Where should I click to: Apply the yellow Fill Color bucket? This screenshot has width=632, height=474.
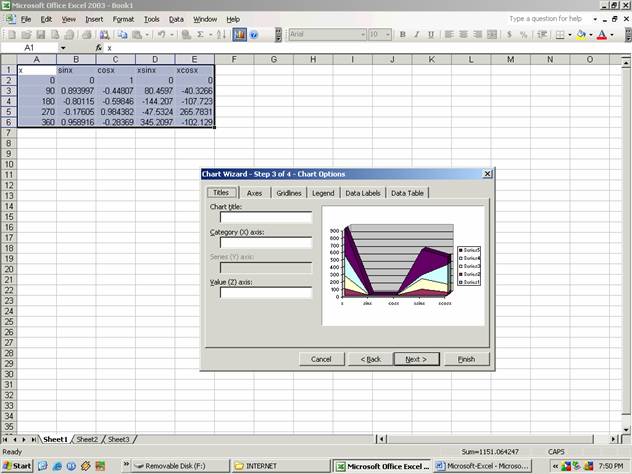[581, 35]
